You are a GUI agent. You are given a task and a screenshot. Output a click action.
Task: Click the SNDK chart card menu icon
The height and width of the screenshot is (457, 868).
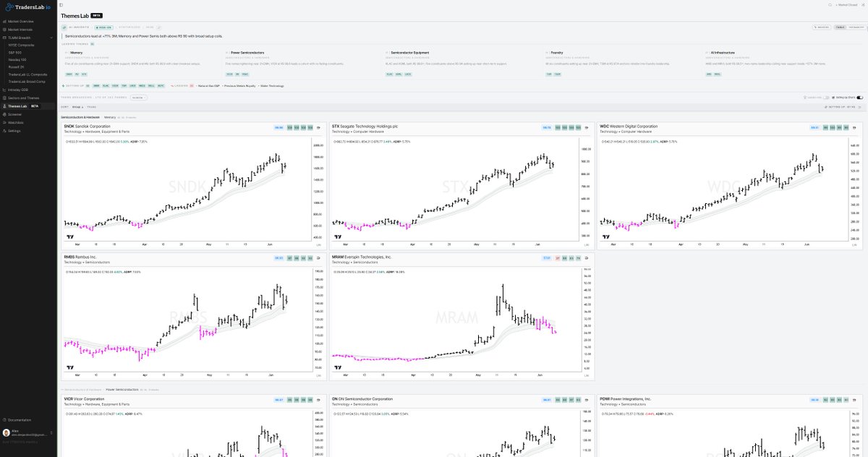(319, 128)
